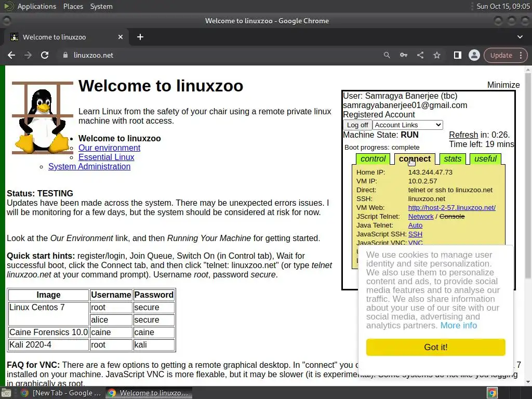Click Minimize on the control panel
Image resolution: width=532 pixels, height=399 pixels.
coord(503,85)
